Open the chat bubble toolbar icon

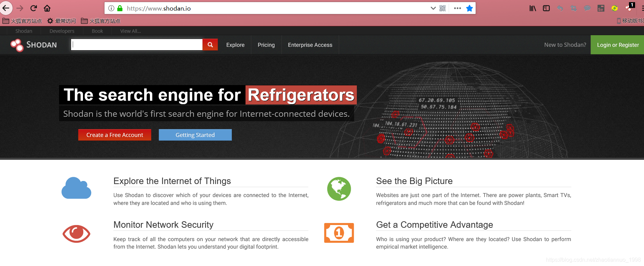587,8
